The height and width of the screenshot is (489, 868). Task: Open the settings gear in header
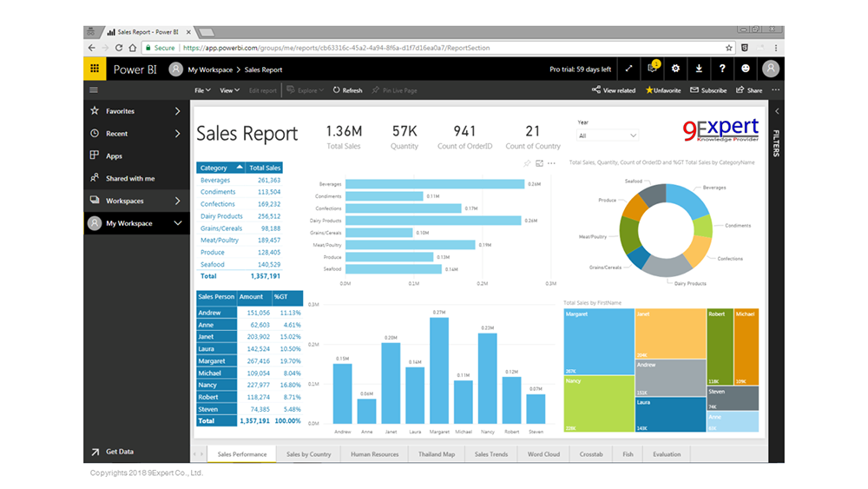point(675,69)
